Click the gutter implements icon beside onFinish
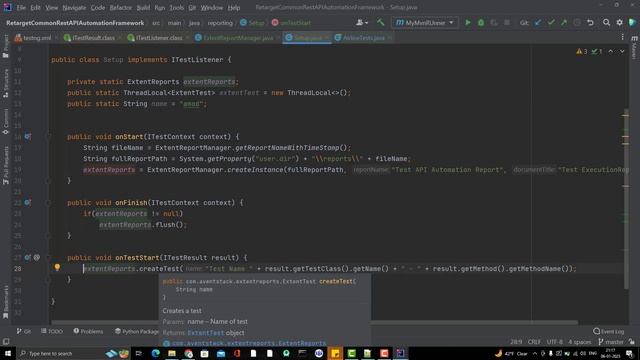640x360 pixels. coord(27,202)
